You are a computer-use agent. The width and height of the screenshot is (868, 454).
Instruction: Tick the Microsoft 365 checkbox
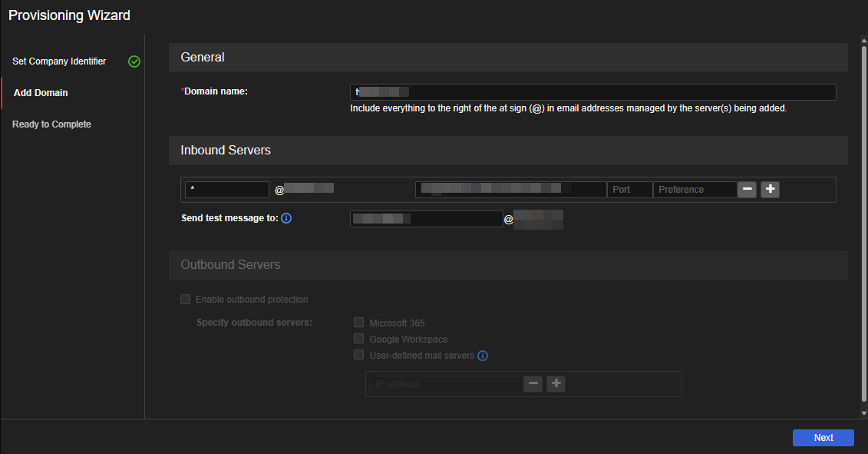pos(358,323)
